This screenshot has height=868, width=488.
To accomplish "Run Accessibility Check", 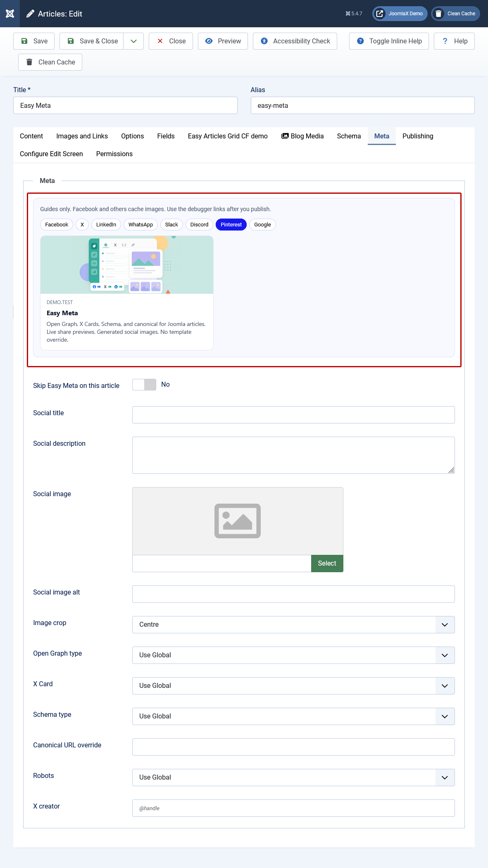I will pos(295,41).
